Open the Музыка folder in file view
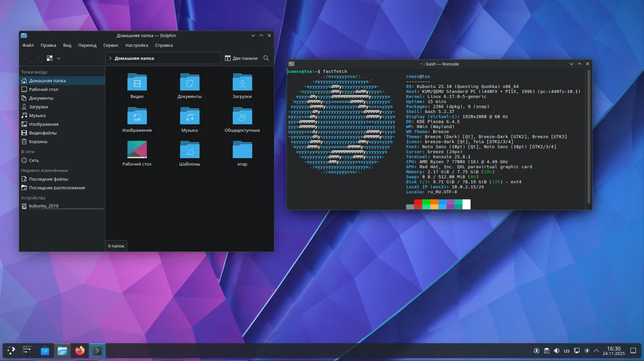The image size is (644, 361). coord(189,116)
